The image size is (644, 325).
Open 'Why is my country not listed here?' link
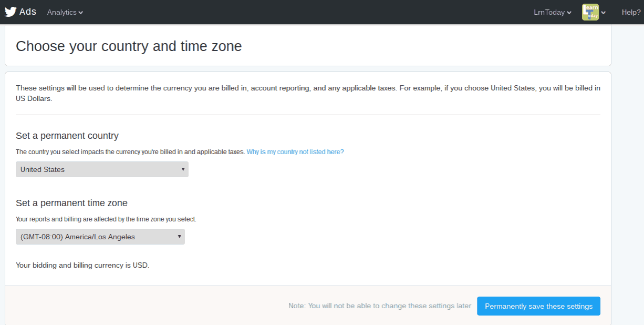click(x=295, y=151)
